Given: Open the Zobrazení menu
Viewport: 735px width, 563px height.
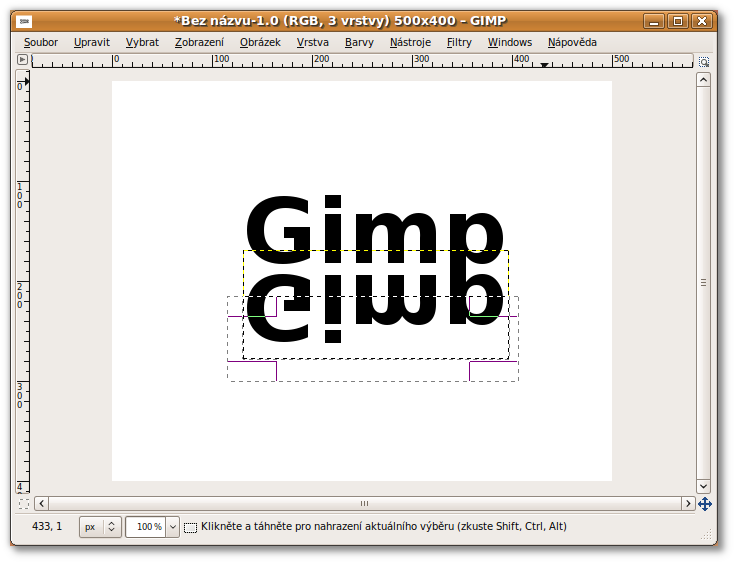Looking at the screenshot, I should click(x=199, y=42).
